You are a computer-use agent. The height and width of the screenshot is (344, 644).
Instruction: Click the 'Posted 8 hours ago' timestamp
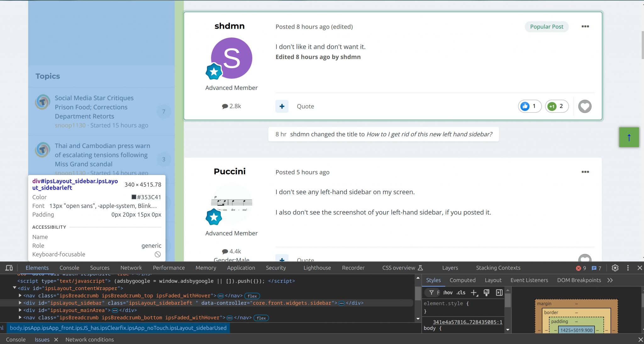[302, 27]
